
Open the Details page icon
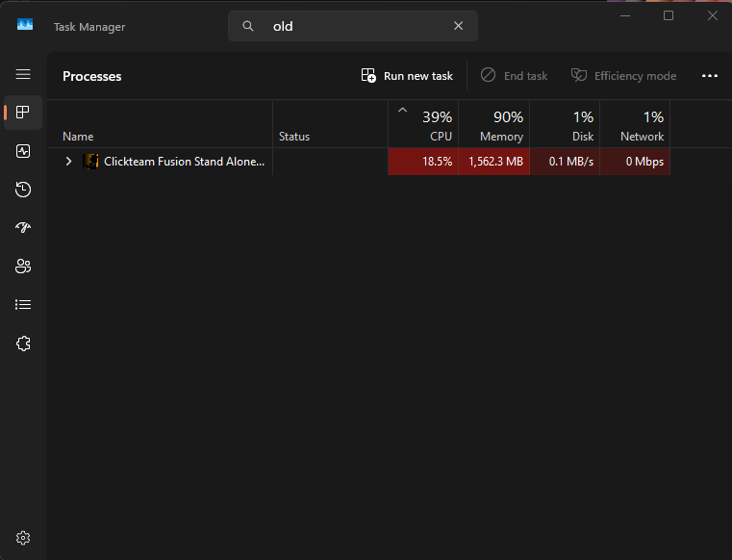(23, 304)
